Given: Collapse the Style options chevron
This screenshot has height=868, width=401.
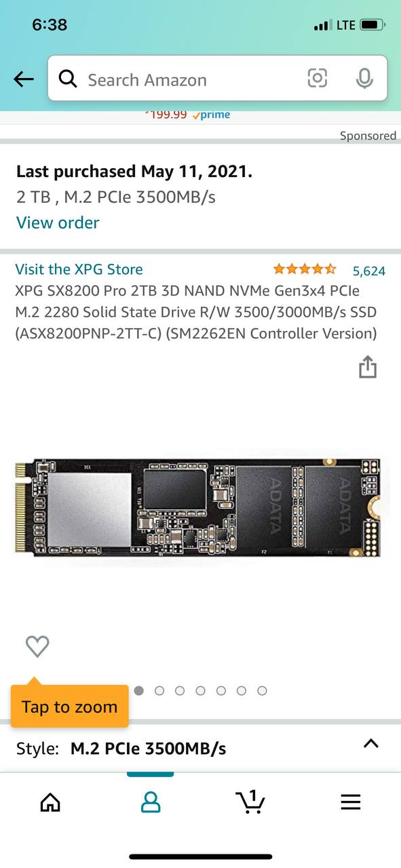Looking at the screenshot, I should (370, 744).
